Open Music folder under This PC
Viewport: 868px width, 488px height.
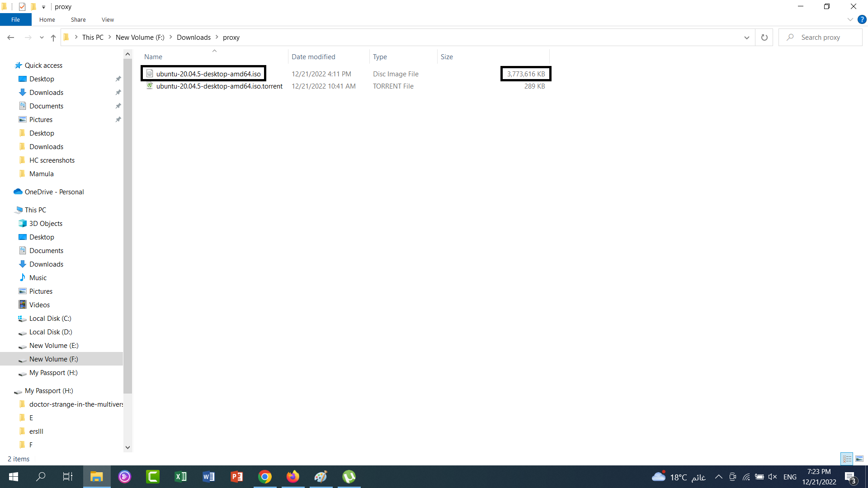pyautogui.click(x=38, y=278)
